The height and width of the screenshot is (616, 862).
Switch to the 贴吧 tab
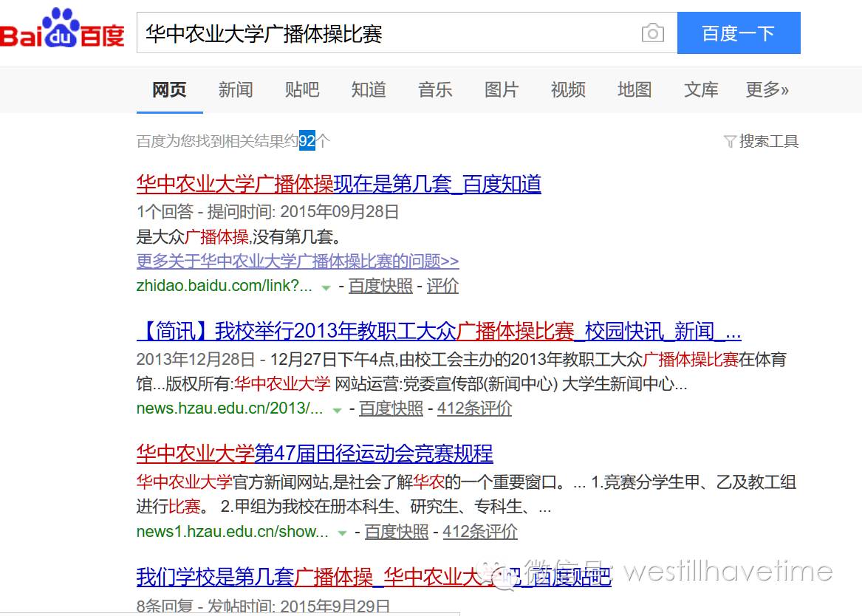302,89
